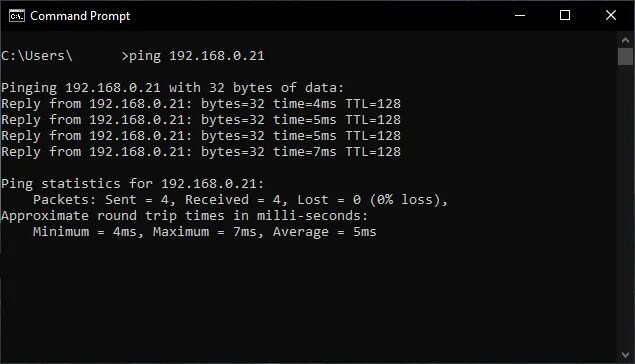Image resolution: width=635 pixels, height=364 pixels.
Task: Click the scrollbar down arrow
Action: point(625,355)
